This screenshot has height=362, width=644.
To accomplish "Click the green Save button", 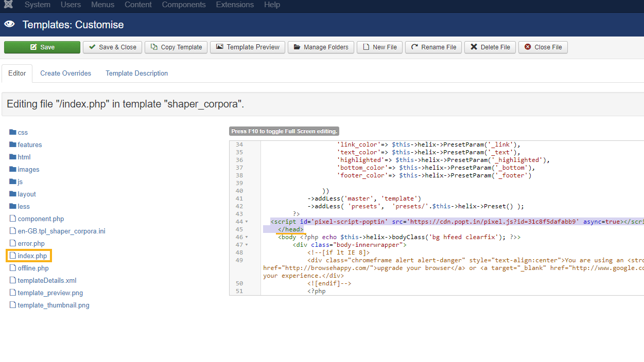I will (42, 47).
